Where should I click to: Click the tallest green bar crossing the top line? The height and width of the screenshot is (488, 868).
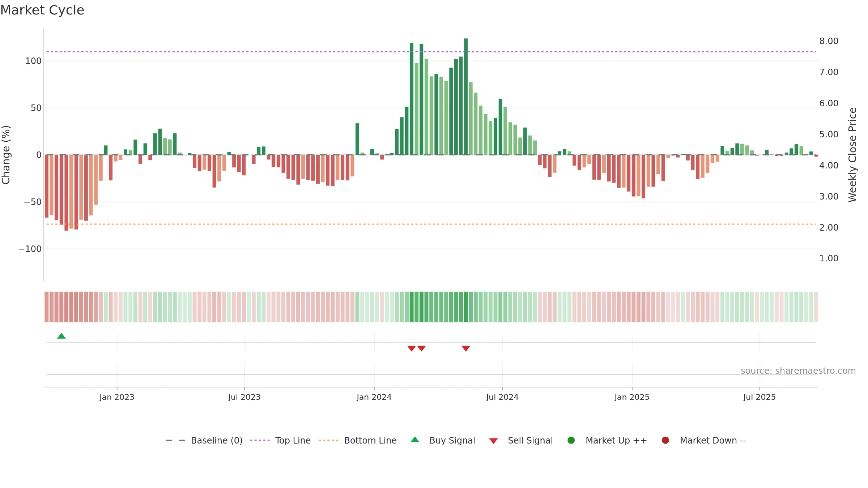tap(466, 97)
